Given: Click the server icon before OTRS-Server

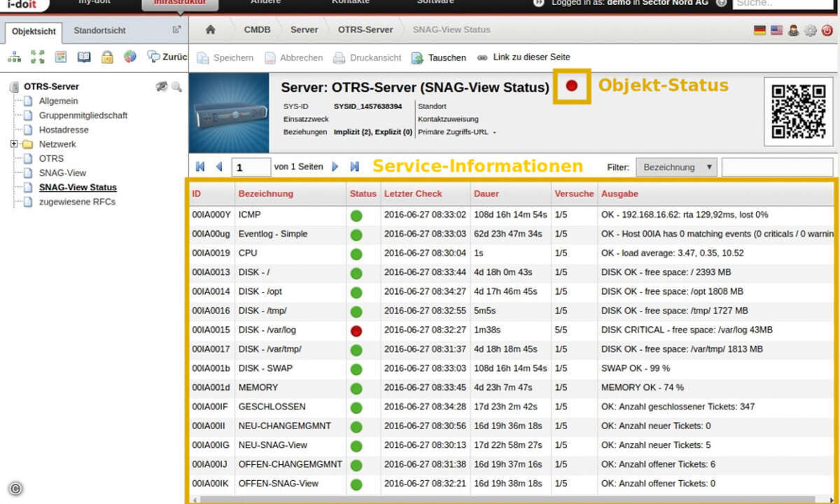Looking at the screenshot, I should 14,87.
